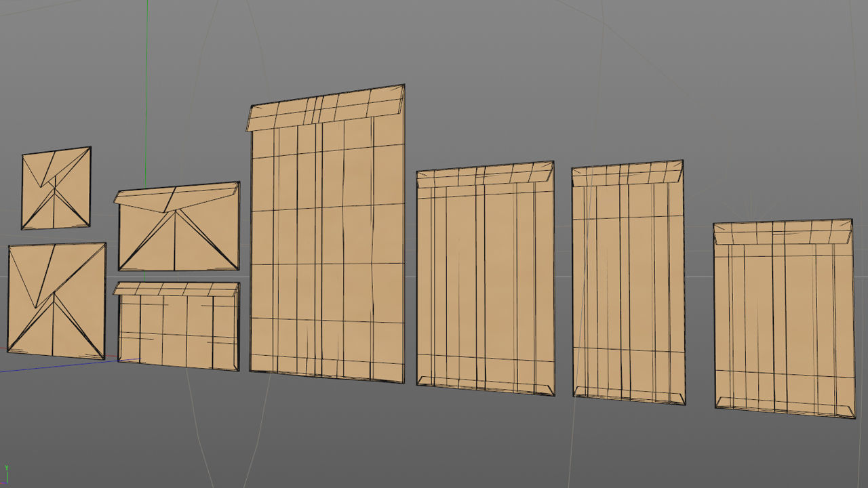Choose the shortest portrait envelope with straight flap
The image size is (868, 488).
(784, 318)
